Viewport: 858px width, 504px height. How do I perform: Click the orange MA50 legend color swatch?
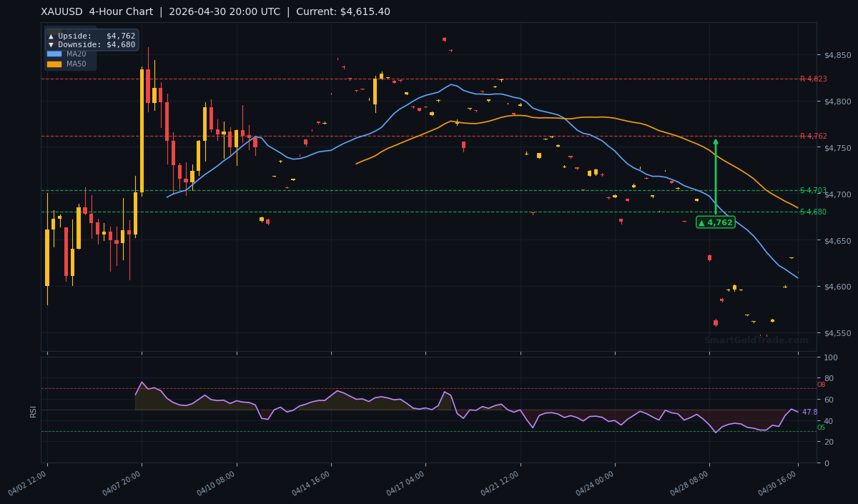click(54, 64)
